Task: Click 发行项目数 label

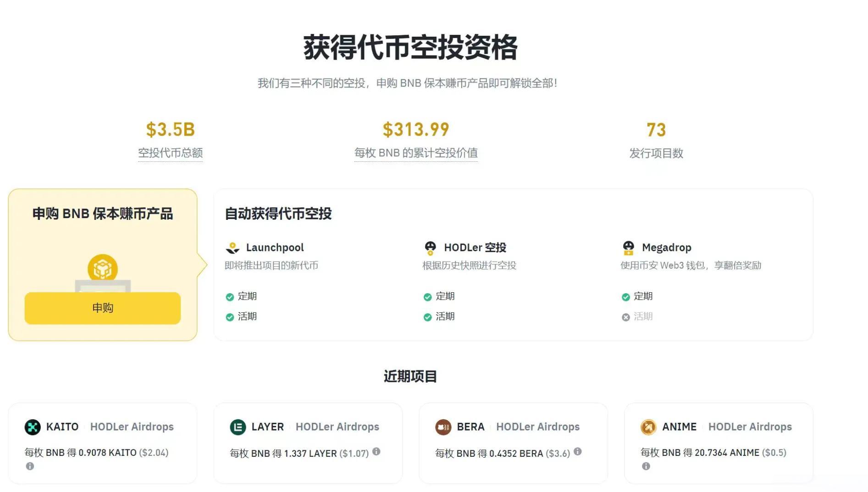Action: pos(656,153)
